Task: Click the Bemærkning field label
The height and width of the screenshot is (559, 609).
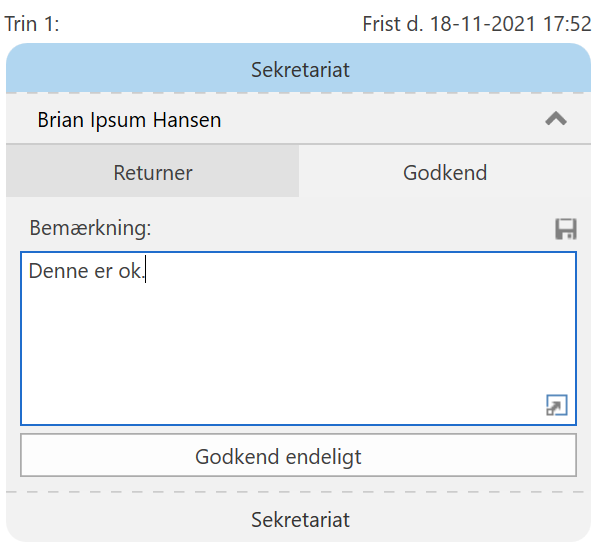Action: click(91, 228)
